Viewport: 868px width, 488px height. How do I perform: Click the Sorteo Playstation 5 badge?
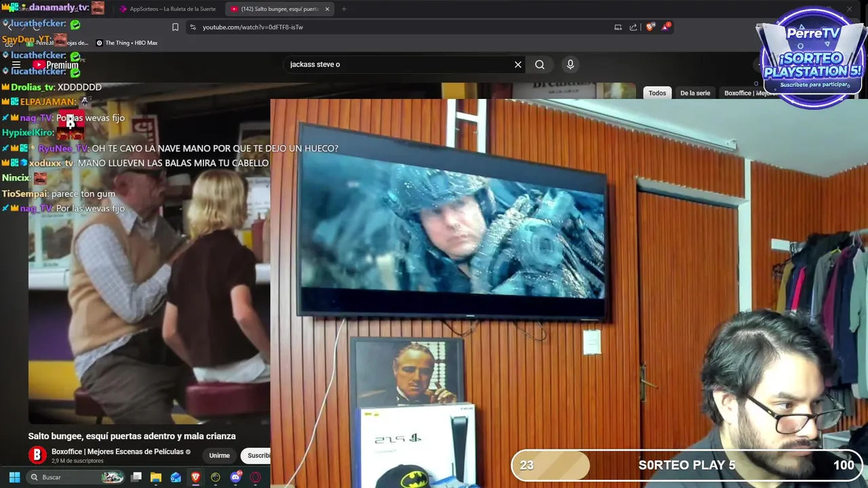(812, 58)
